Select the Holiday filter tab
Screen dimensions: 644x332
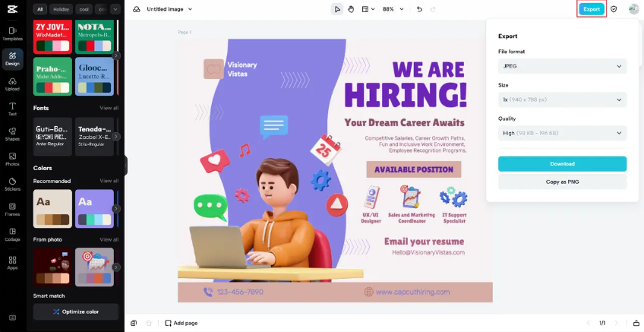(61, 9)
